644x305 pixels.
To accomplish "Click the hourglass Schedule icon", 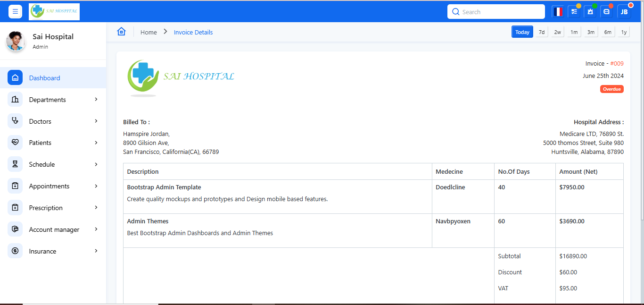I will coord(15,164).
